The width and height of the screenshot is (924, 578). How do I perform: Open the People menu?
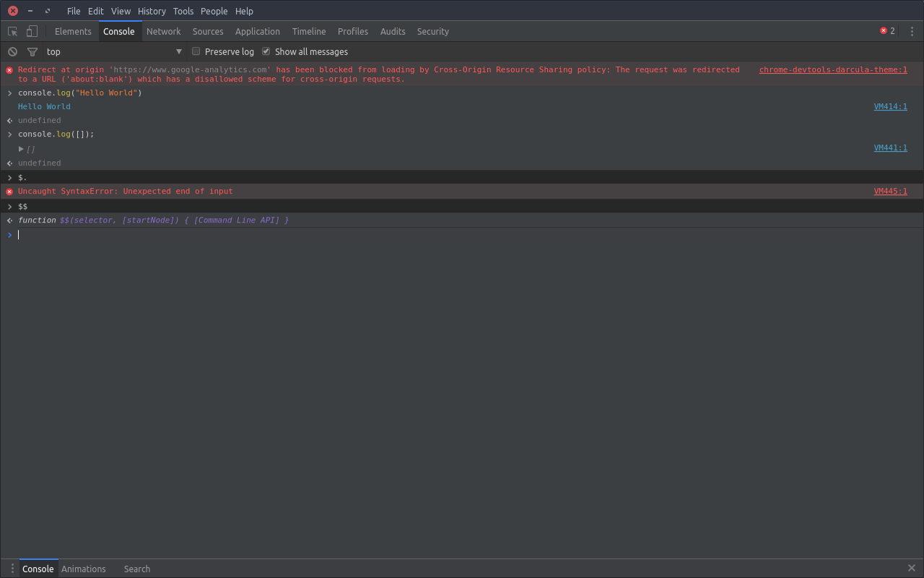214,11
